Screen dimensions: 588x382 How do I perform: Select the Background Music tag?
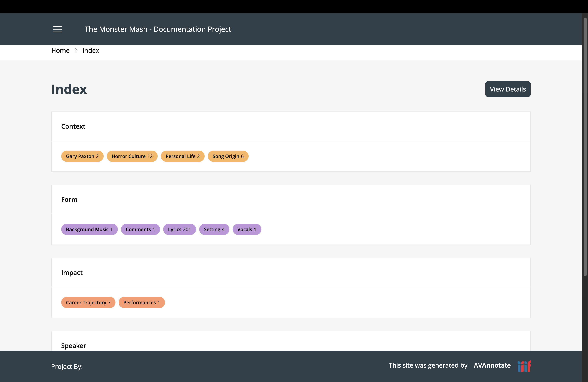(x=89, y=229)
